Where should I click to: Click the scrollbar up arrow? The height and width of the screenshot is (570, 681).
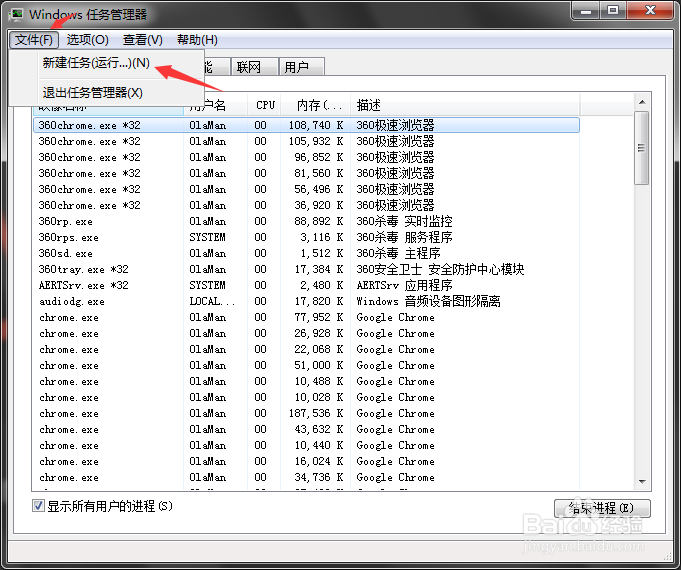pyautogui.click(x=642, y=102)
